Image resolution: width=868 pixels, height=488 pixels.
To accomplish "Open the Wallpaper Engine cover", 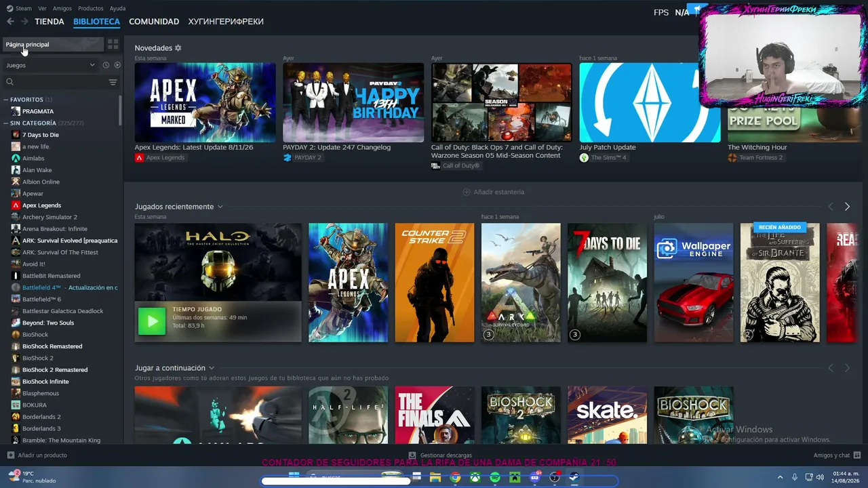I will pyautogui.click(x=694, y=283).
